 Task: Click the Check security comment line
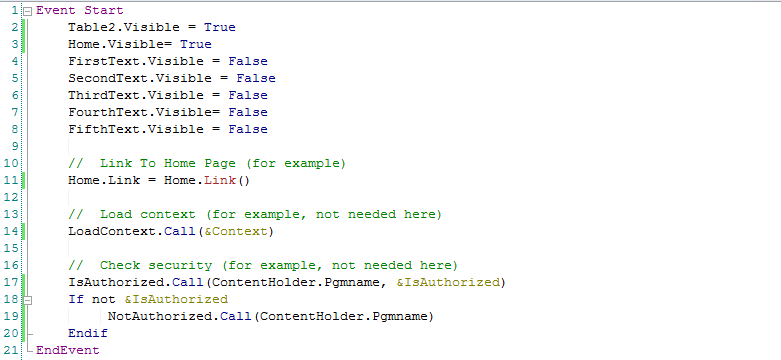click(x=263, y=265)
